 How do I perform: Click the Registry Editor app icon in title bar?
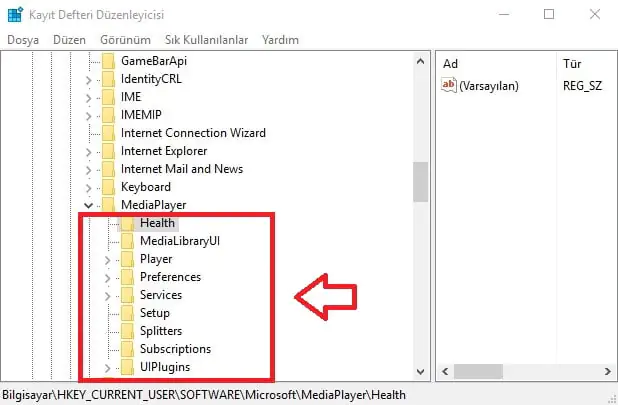pos(15,15)
